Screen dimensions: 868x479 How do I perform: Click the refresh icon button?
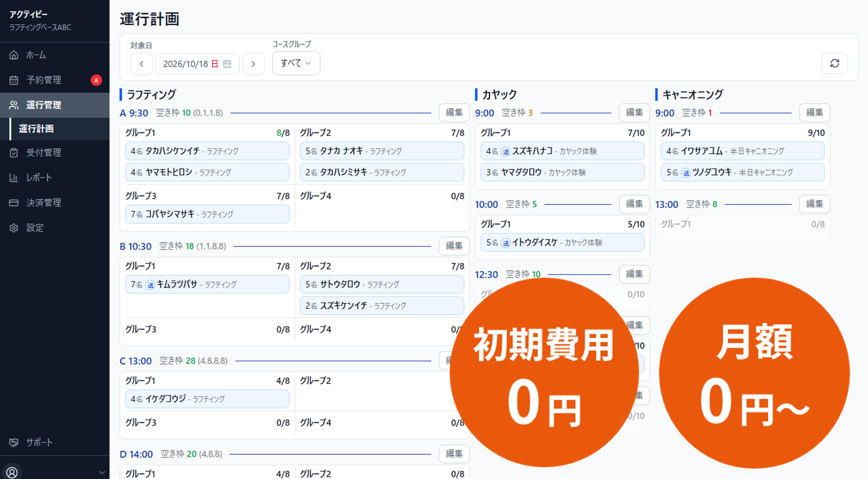click(x=835, y=63)
